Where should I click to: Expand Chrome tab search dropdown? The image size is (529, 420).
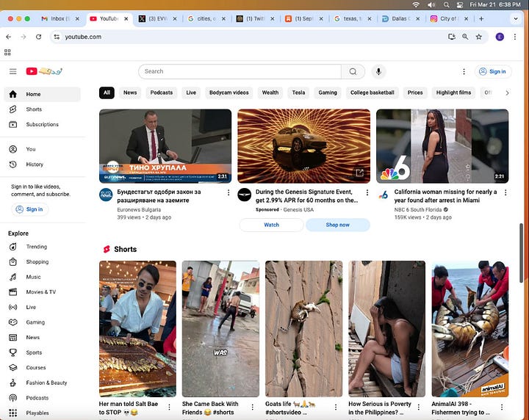tap(516, 19)
